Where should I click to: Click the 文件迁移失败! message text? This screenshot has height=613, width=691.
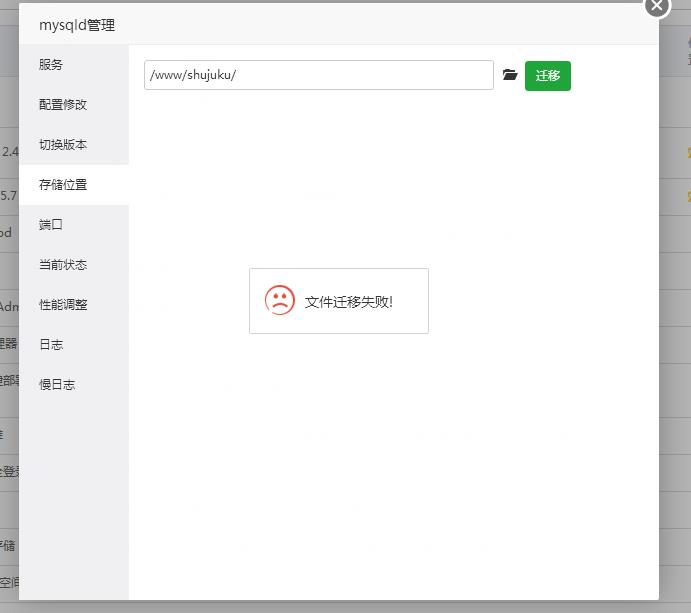point(349,302)
